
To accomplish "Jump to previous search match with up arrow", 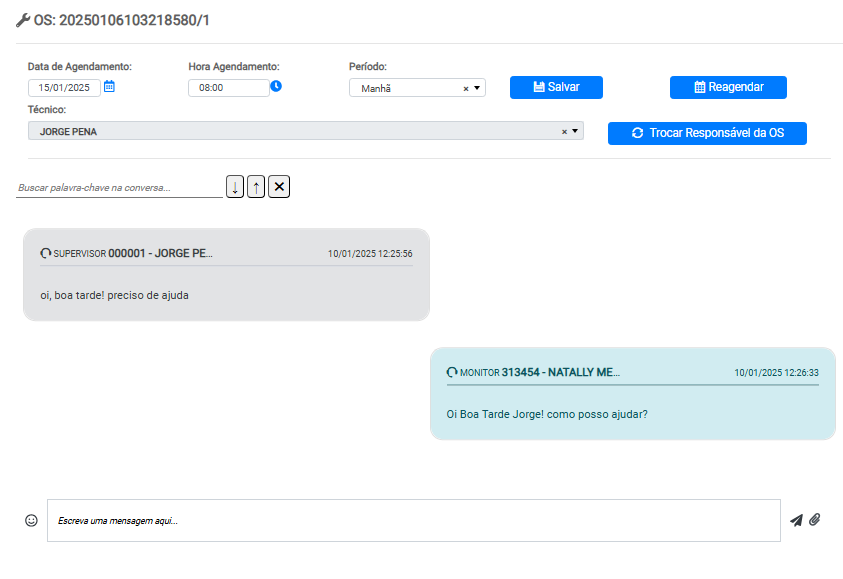I will 256,187.
